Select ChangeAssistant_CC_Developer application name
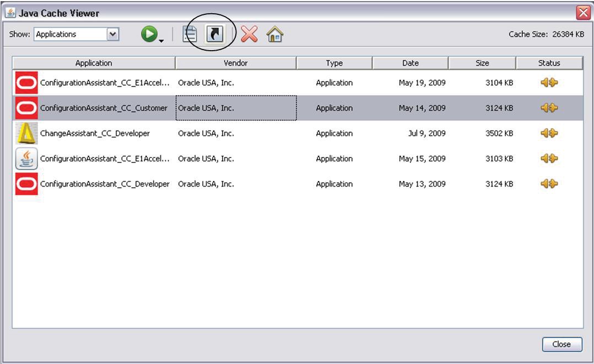 coord(95,133)
